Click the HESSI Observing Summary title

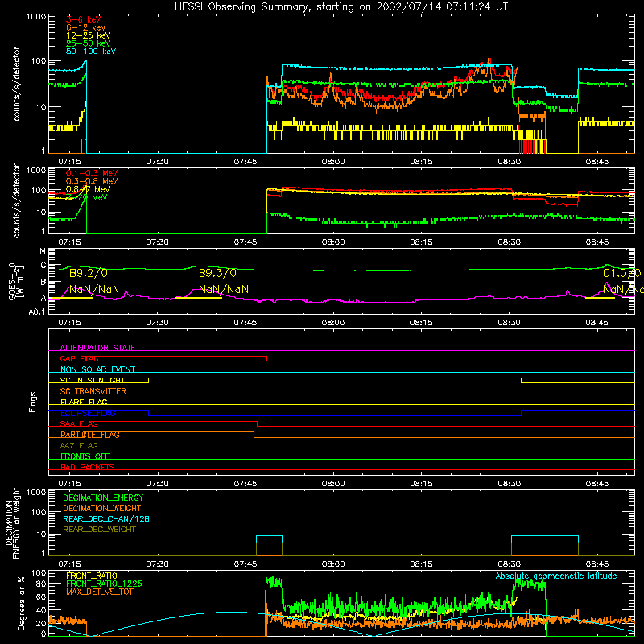coord(341,7)
